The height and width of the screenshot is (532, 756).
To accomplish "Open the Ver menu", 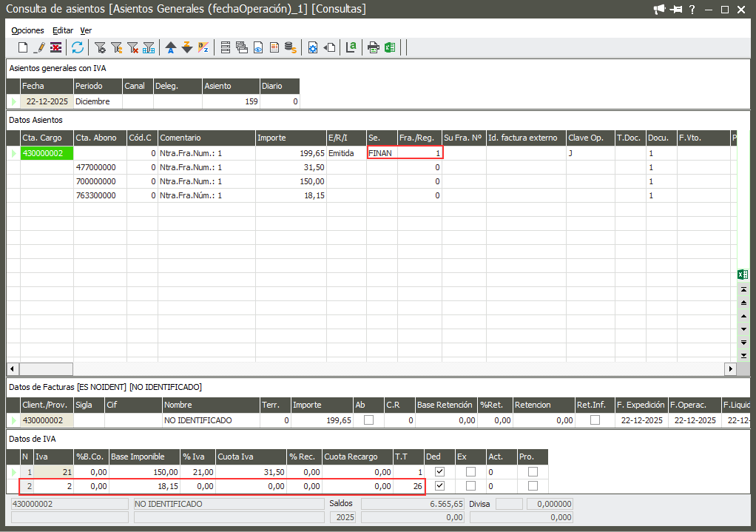I will [x=86, y=30].
